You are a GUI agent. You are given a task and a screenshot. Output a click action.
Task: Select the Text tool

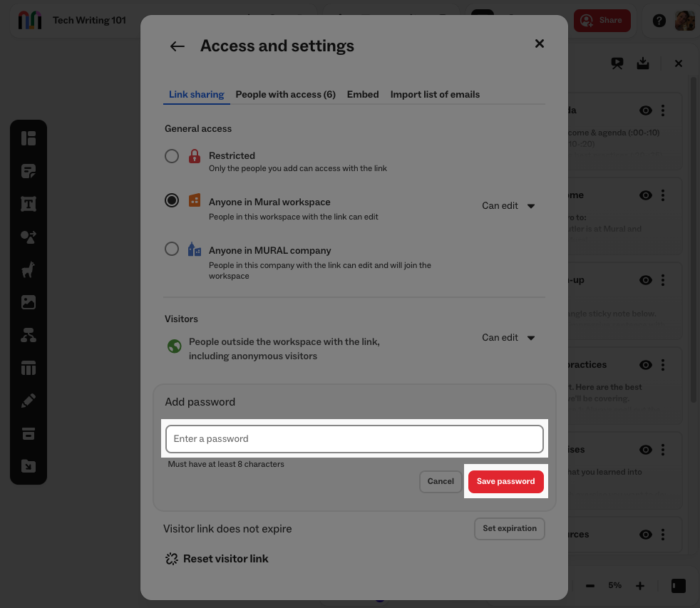coord(29,203)
